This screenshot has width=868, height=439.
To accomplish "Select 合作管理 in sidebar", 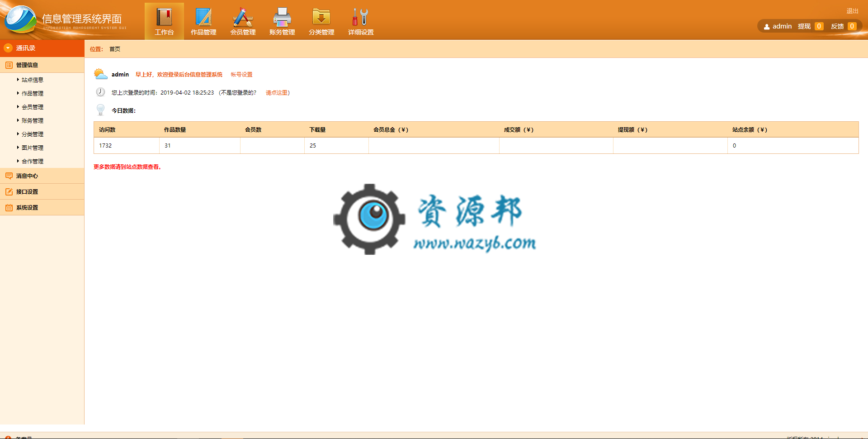I will [x=33, y=162].
